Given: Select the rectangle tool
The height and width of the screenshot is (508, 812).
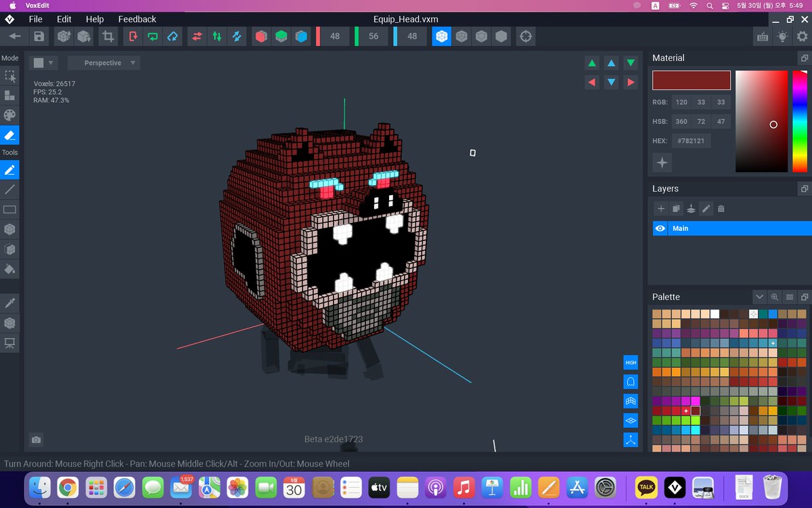Looking at the screenshot, I should pyautogui.click(x=9, y=209).
